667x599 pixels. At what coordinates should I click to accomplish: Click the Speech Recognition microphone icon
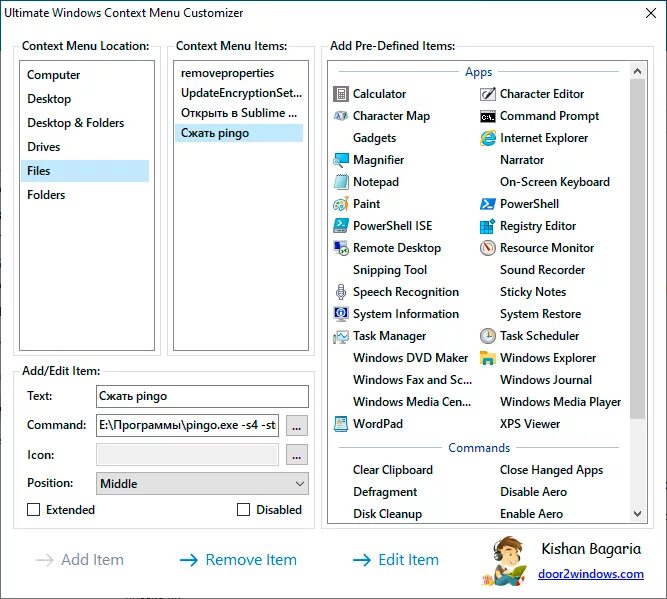tap(341, 292)
